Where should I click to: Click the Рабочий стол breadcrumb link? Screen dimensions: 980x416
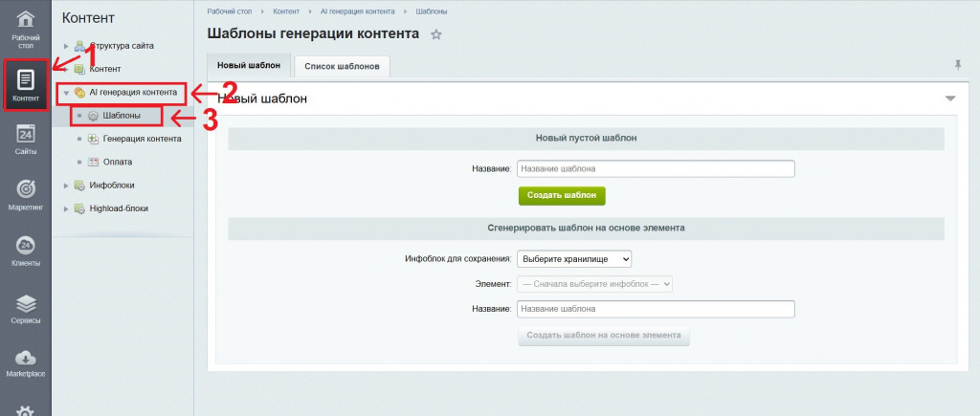(230, 11)
